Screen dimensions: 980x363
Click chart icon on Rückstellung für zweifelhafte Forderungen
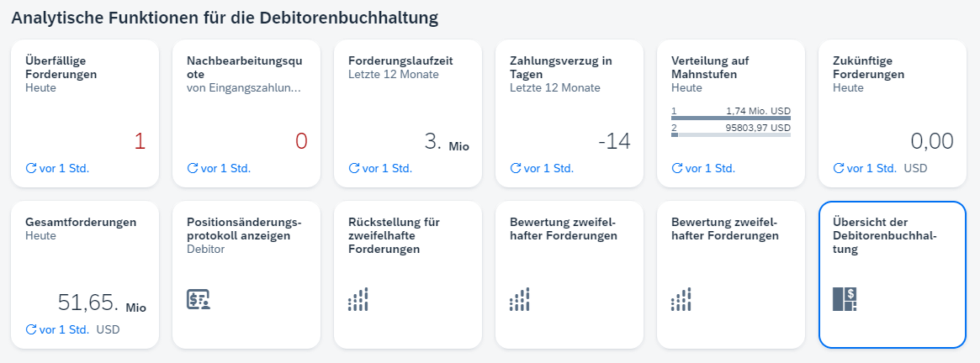pos(358,300)
